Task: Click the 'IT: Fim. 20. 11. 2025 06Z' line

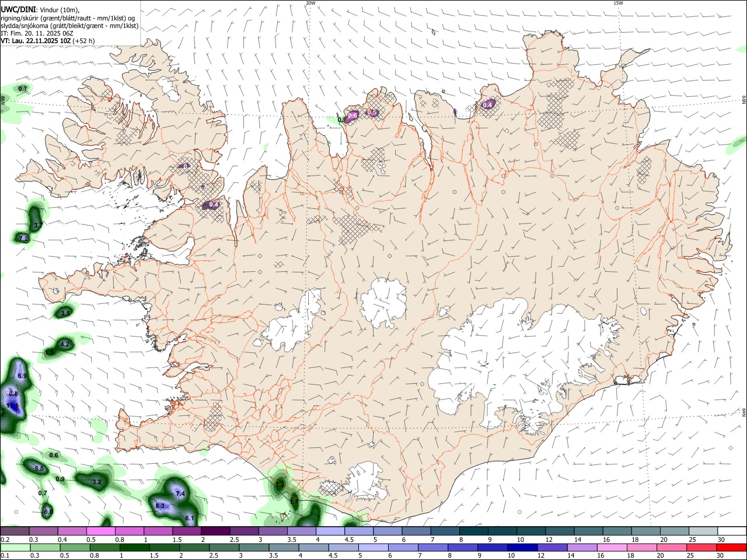Action: click(37, 33)
